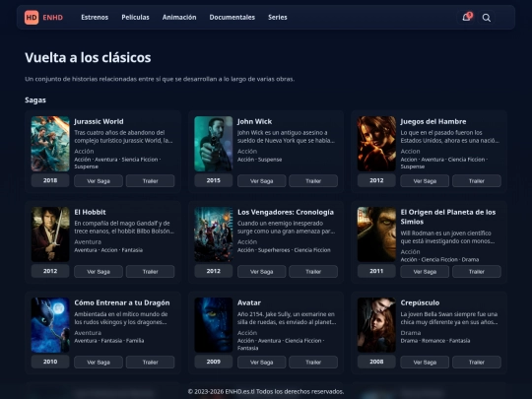Click the 2009 year badge
This screenshot has width=532, height=399.
214,362
